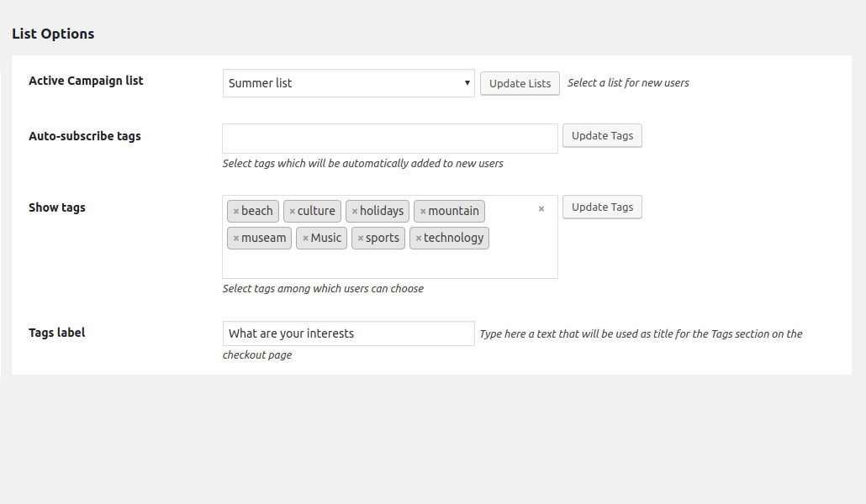Open the Active Campaign list dropdown
Viewport: 866px width, 504px height.
(348, 83)
